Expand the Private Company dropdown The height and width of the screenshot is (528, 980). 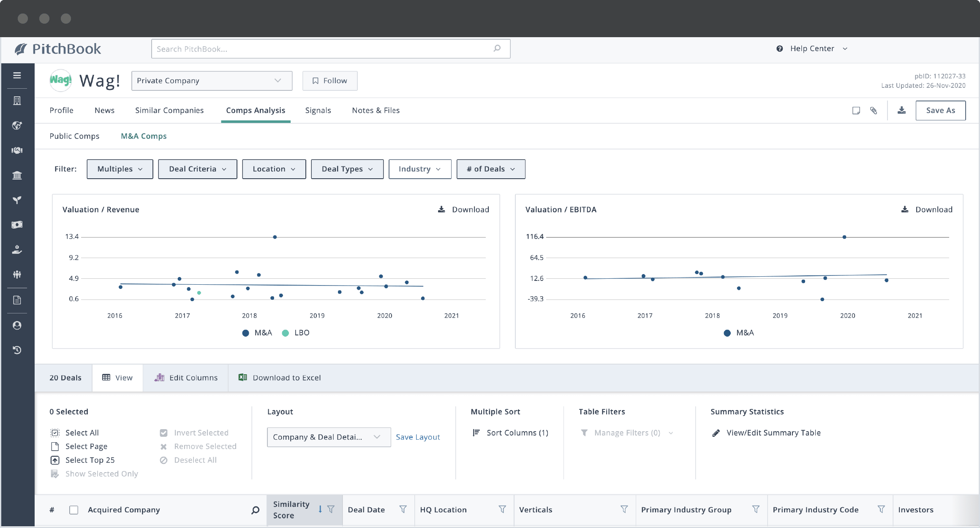212,81
